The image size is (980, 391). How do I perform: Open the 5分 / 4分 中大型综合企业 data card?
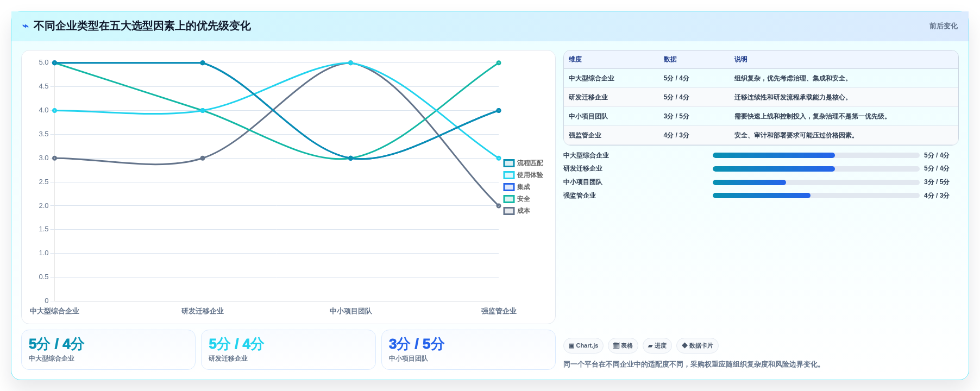click(108, 350)
